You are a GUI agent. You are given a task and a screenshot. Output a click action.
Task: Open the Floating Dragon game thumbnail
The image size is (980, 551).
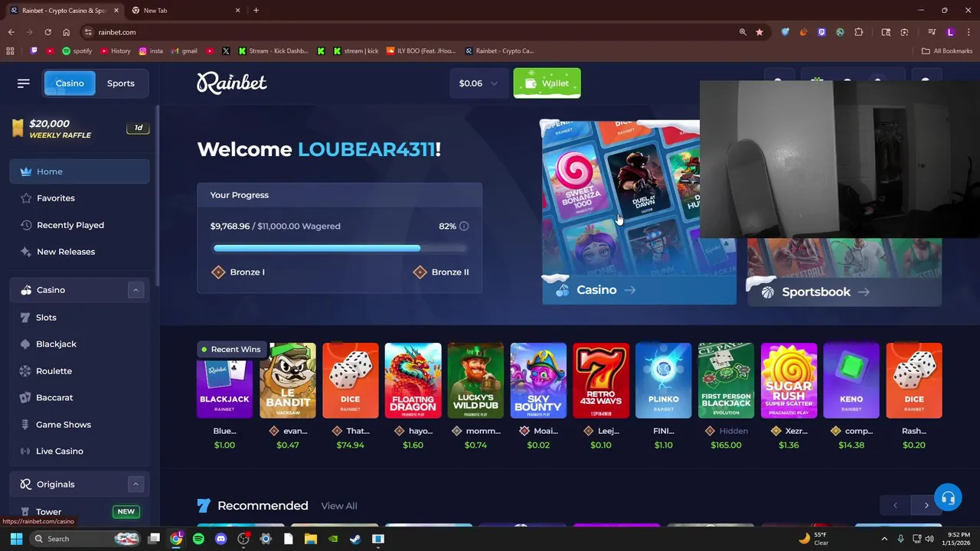click(413, 380)
